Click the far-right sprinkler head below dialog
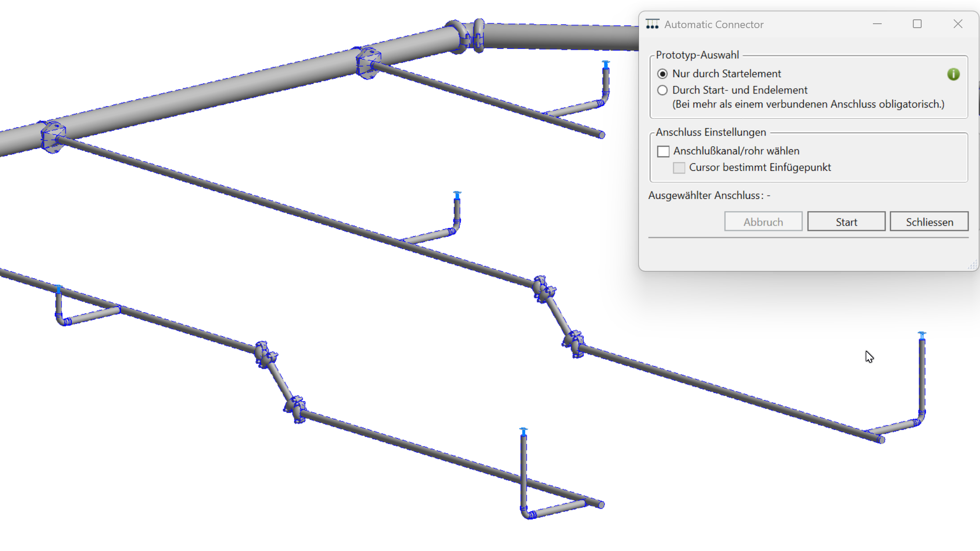 tap(922, 336)
